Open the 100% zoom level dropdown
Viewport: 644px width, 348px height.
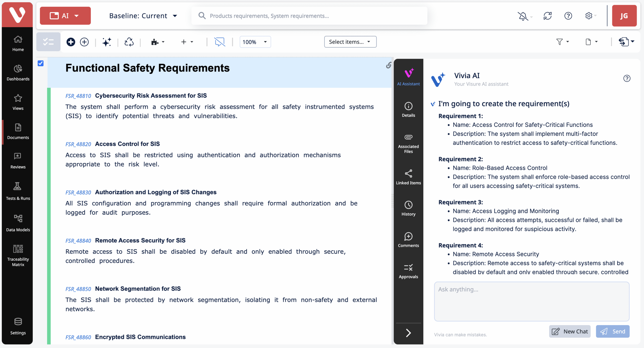(x=255, y=42)
